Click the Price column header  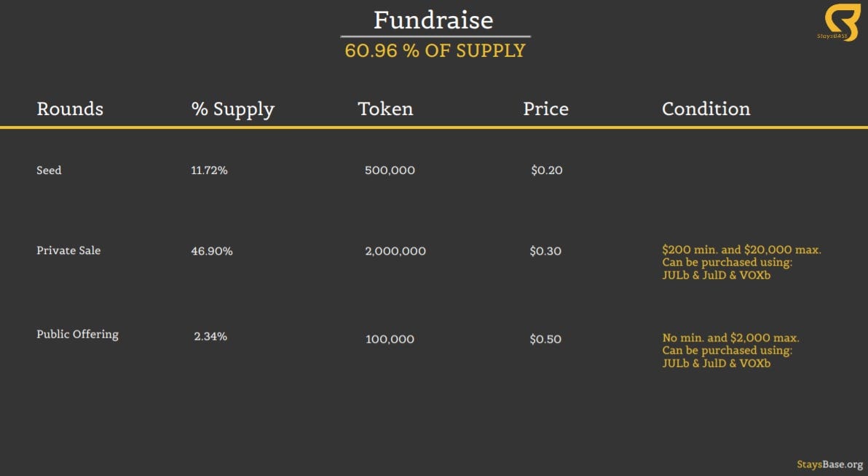coord(546,108)
